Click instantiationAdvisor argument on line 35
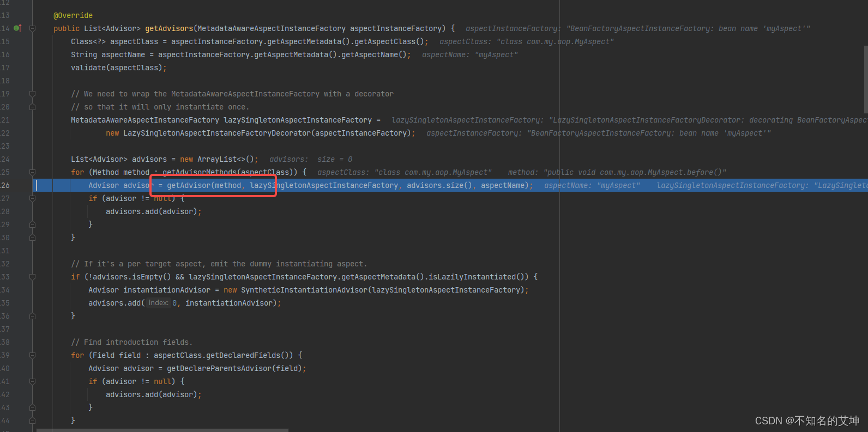868x432 pixels. tap(229, 303)
